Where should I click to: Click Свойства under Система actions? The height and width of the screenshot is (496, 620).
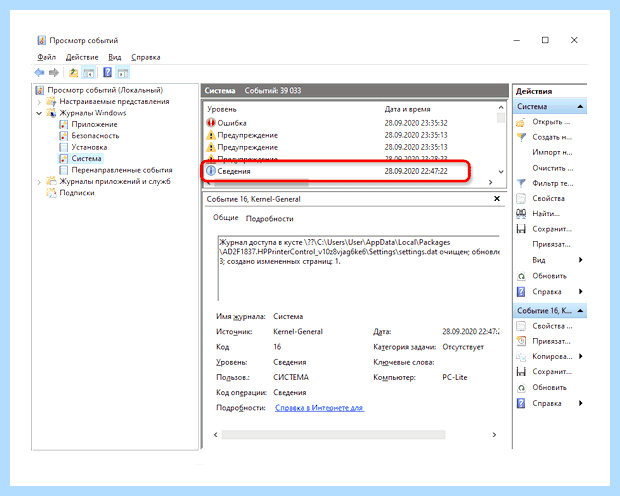548,199
